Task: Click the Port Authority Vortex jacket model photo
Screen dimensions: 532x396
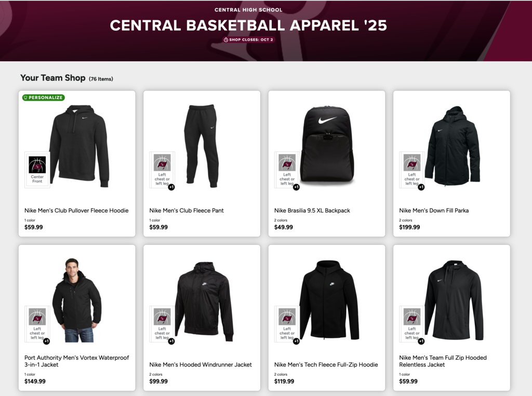Action: coord(77,300)
